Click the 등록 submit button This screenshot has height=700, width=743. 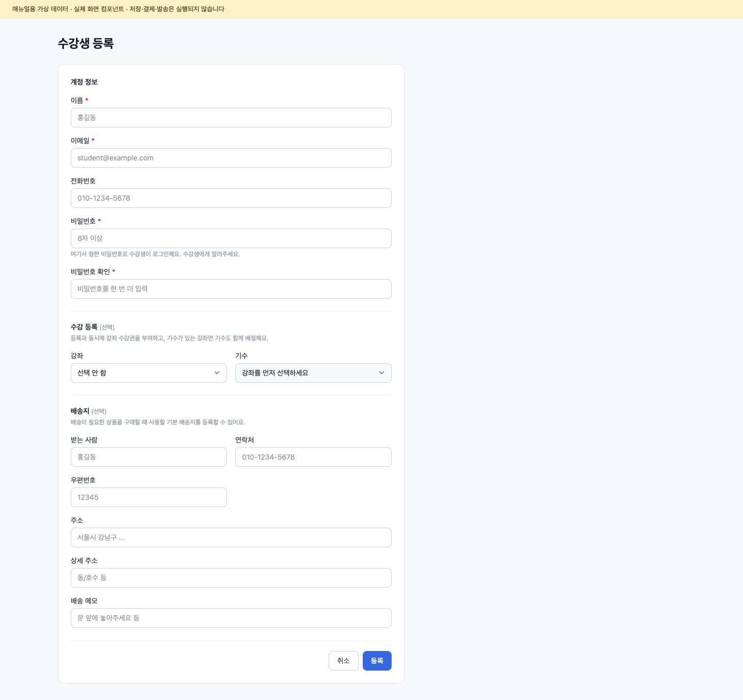(377, 661)
